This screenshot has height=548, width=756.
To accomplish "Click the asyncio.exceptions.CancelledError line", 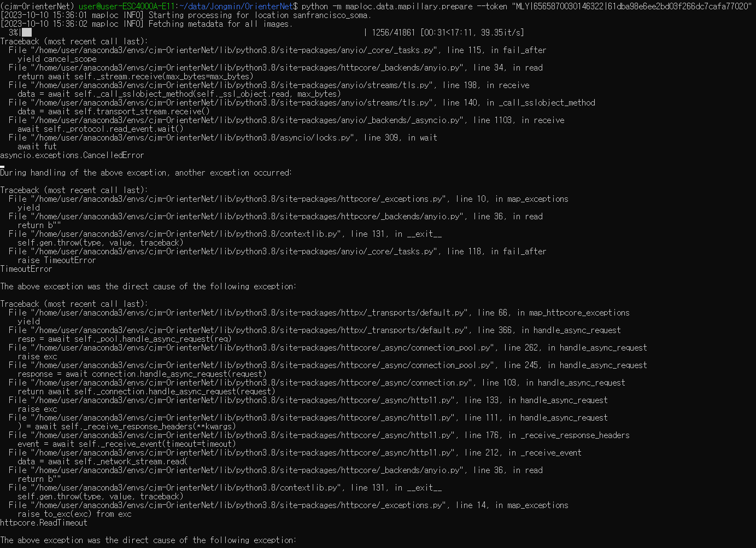I will coord(72,155).
